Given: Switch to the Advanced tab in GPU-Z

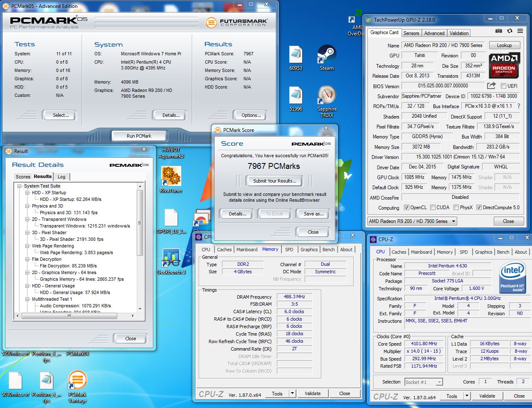Looking at the screenshot, I should [x=434, y=33].
